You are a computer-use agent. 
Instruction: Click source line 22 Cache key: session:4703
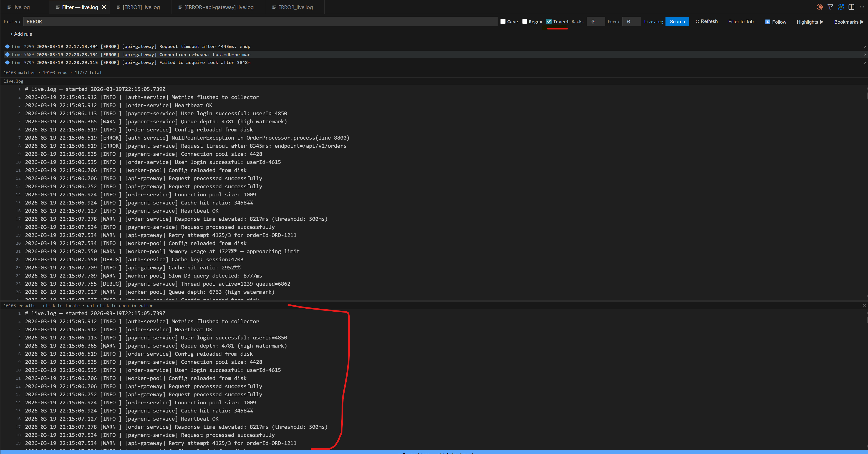(x=134, y=260)
